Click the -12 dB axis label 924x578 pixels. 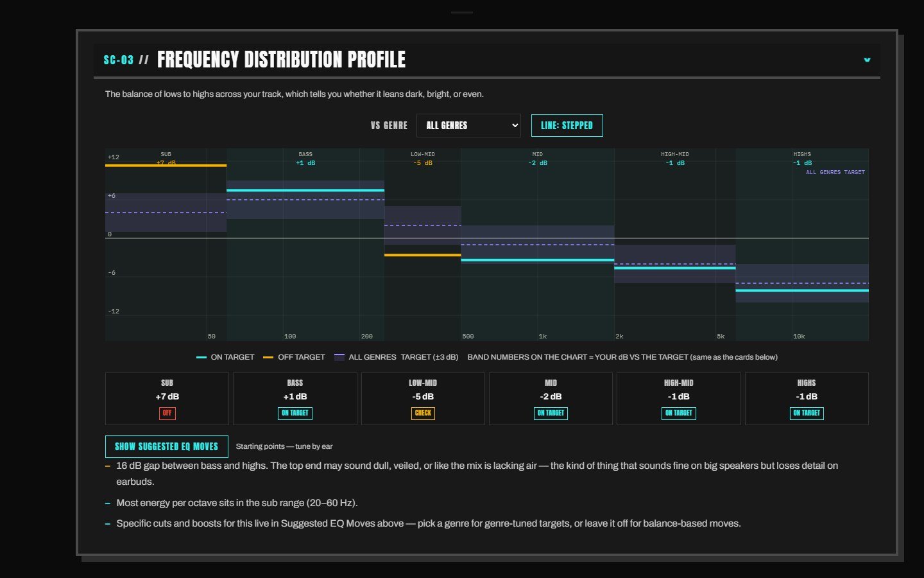[x=114, y=311]
